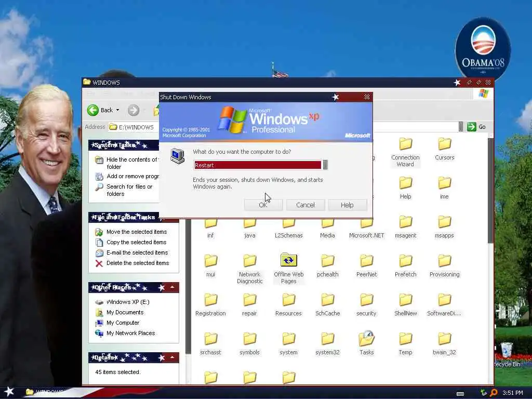
Task: Select the ime folder
Action: coord(445,188)
